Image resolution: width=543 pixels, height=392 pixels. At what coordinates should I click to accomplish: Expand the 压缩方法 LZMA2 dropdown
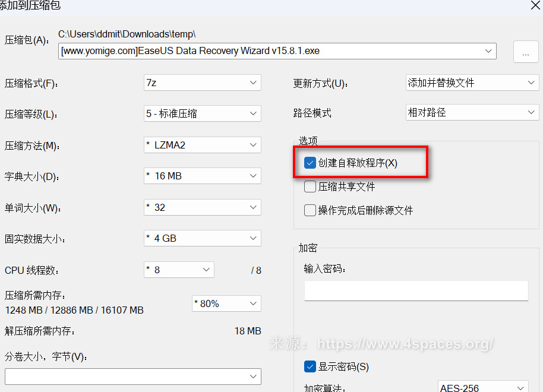202,145
